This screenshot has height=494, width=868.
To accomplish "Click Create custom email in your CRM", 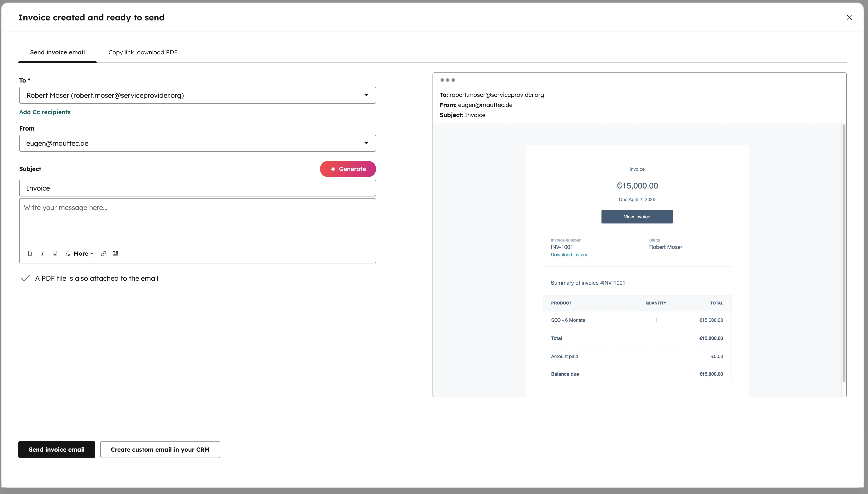I will [160, 449].
